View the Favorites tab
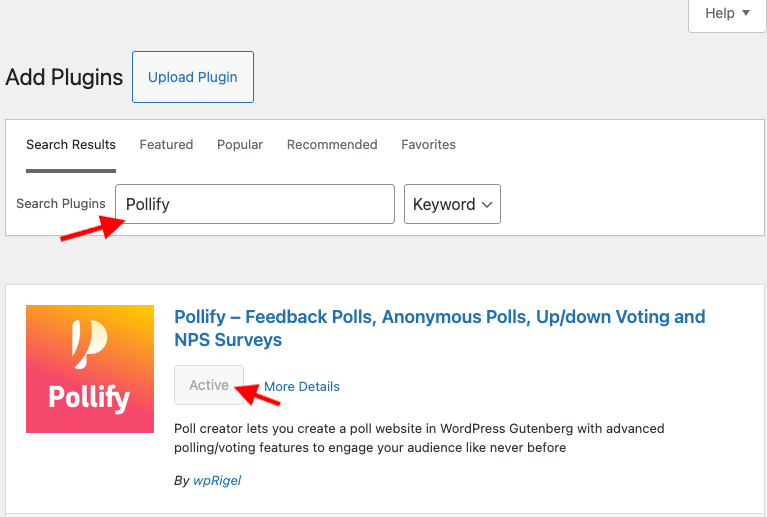 click(x=428, y=145)
